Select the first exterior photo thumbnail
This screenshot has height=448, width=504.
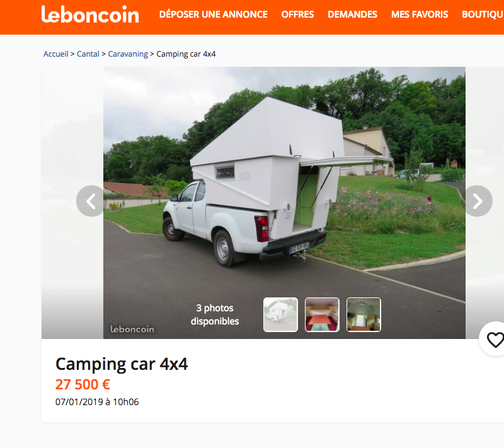(280, 314)
